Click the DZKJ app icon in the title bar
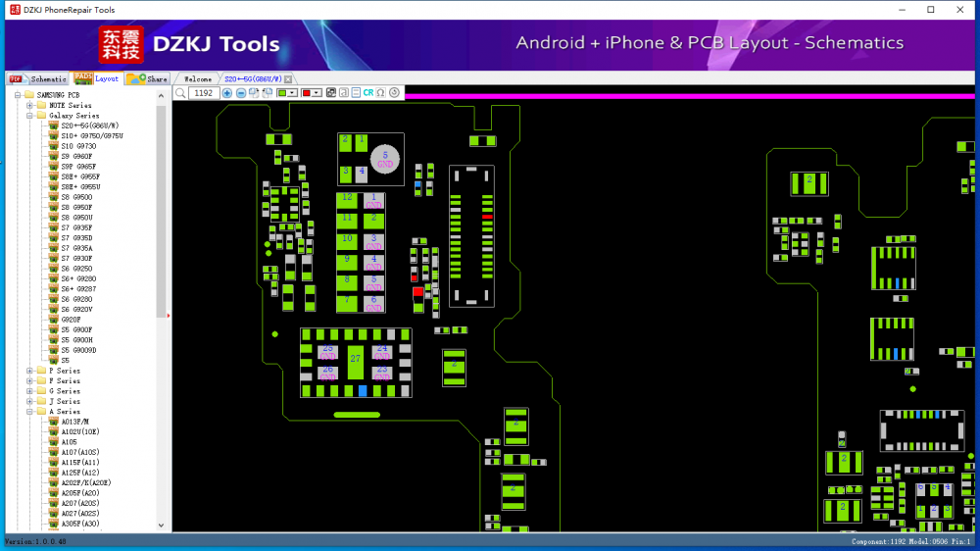Screen dimensions: 980x551 15,10
